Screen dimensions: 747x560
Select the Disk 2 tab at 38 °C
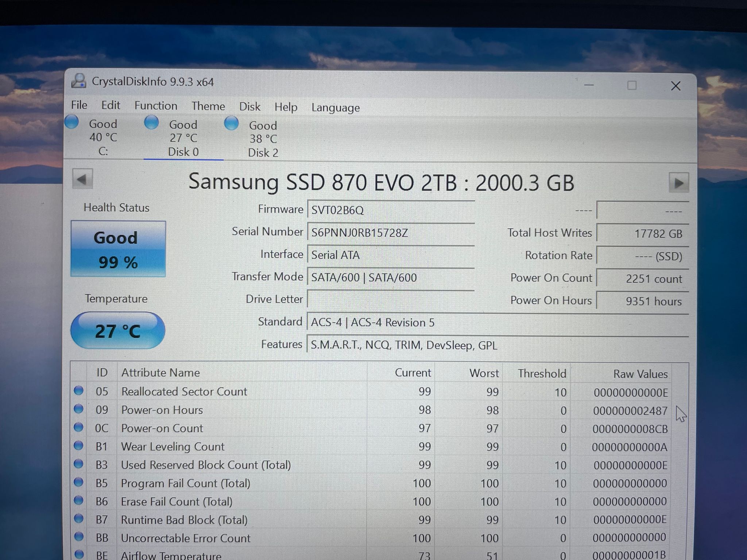pos(263,139)
